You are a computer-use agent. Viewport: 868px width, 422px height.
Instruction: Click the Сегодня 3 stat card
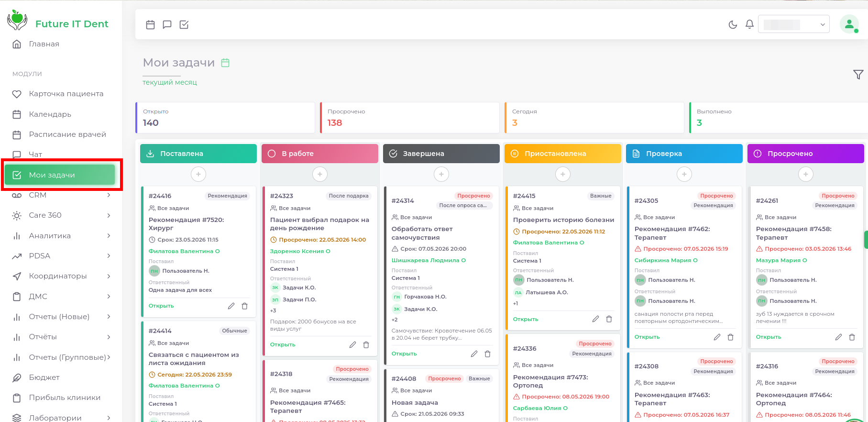[594, 117]
